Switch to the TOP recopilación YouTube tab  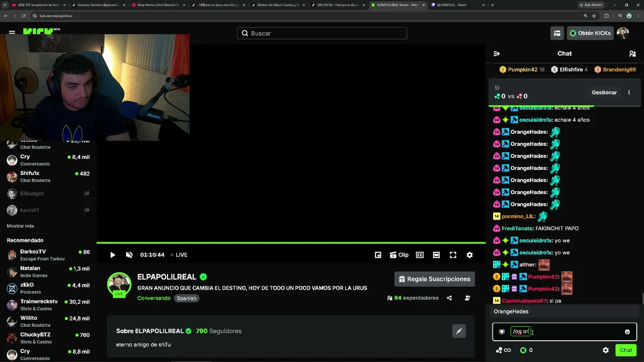pos(38,5)
